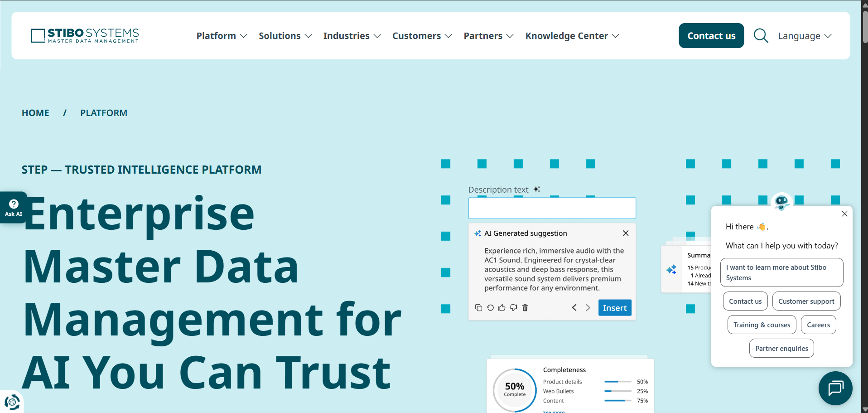Image resolution: width=868 pixels, height=413 pixels.
Task: Click the "Experience rich, immersive audio" suggestion text
Action: click(554, 269)
